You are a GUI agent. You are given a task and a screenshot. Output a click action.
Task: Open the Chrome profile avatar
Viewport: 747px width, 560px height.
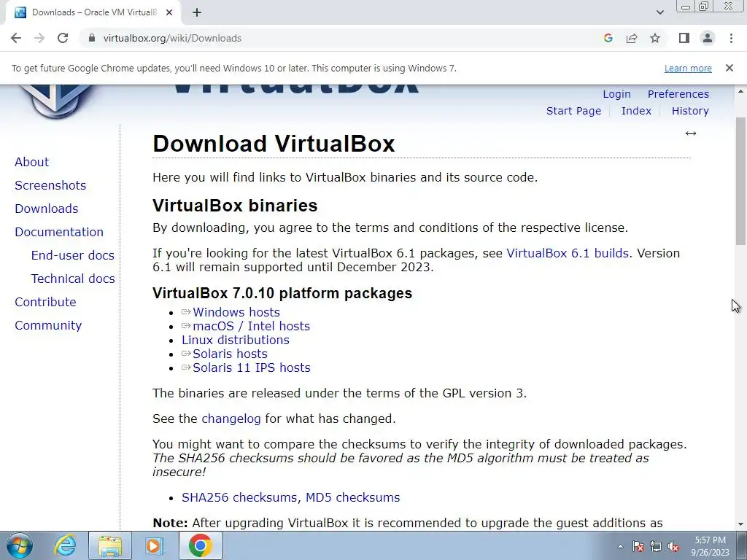(x=708, y=38)
